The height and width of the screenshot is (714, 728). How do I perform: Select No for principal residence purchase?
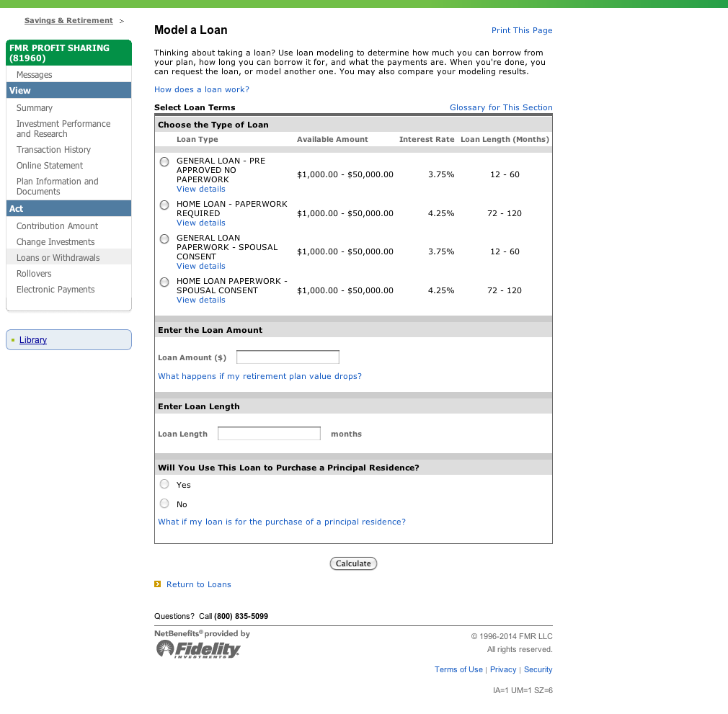tap(164, 504)
